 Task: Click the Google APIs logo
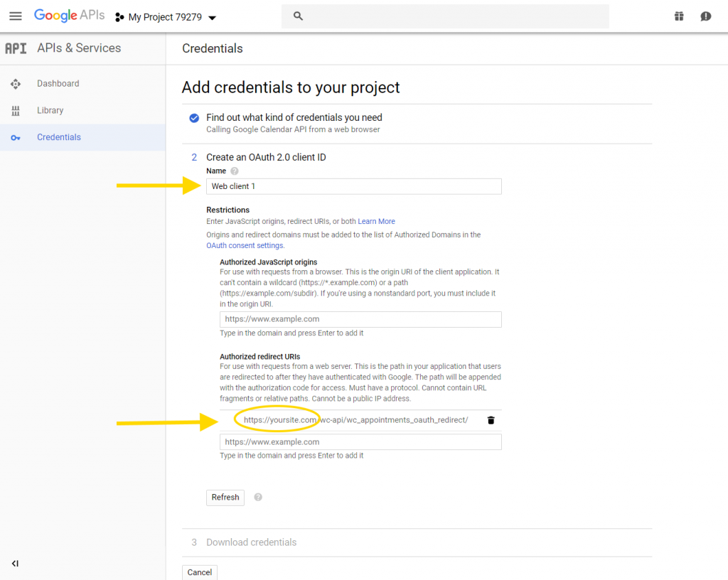pyautogui.click(x=69, y=16)
